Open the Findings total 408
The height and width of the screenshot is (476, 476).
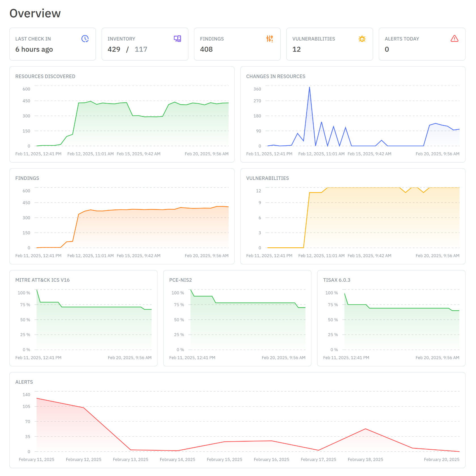click(206, 49)
